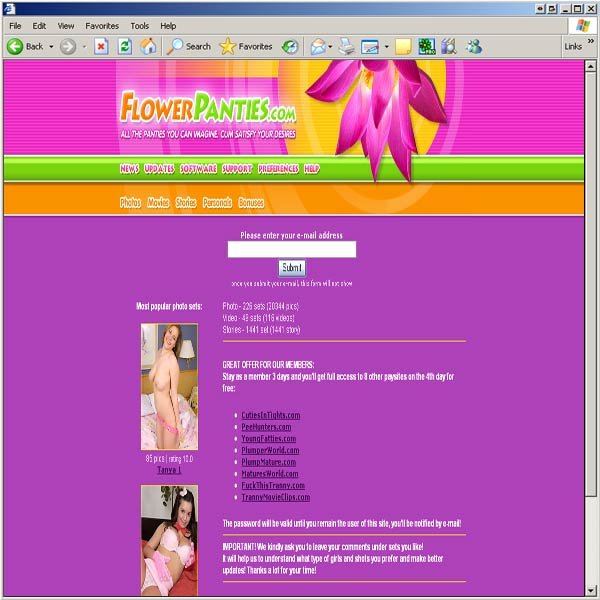The image size is (600, 600).
Task: Click the e-mail address input field
Action: [292, 249]
